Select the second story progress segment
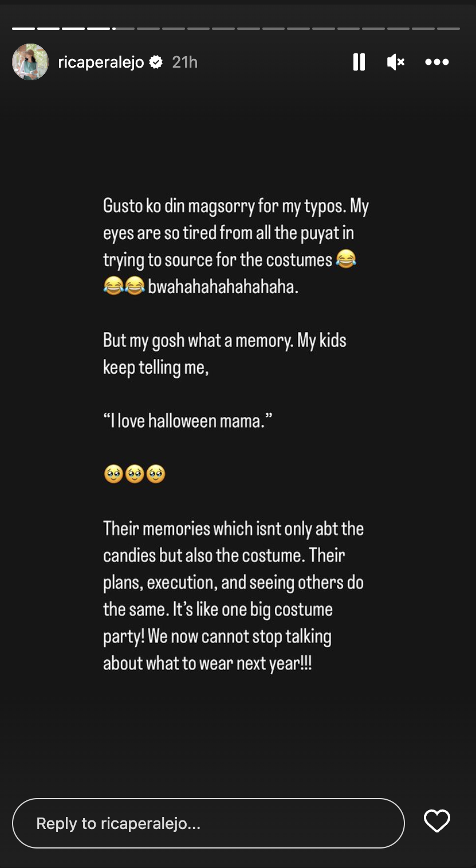 pos(49,28)
